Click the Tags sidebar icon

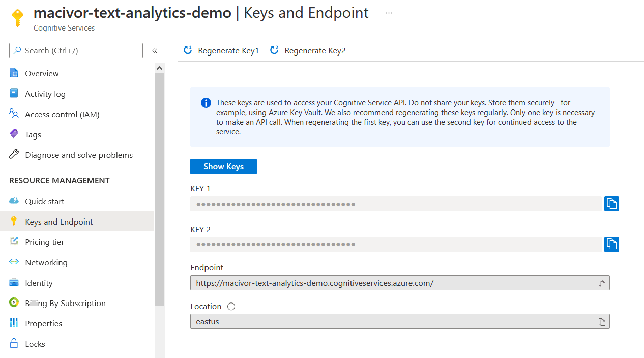[14, 134]
